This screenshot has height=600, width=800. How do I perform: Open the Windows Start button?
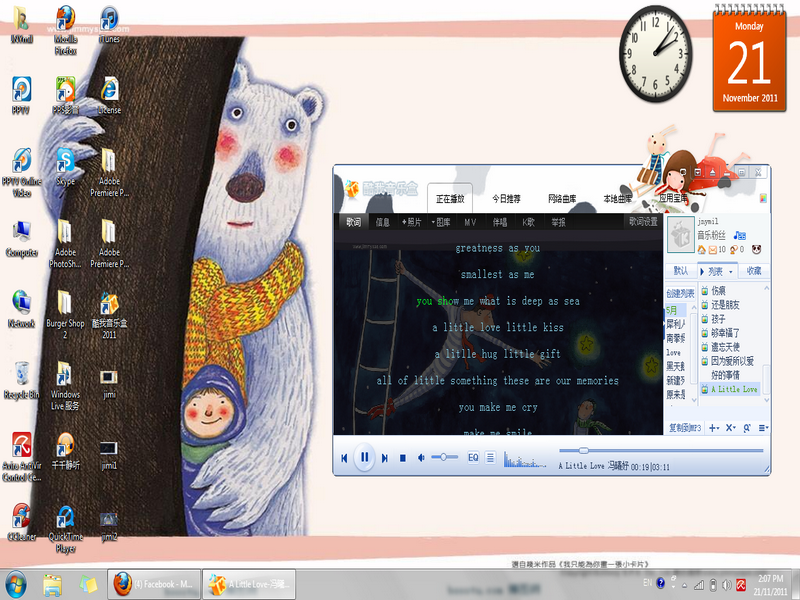point(16,585)
